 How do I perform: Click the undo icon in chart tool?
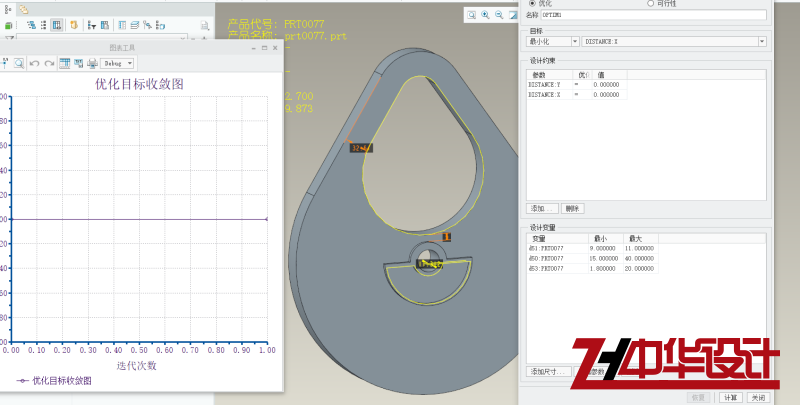tap(34, 63)
